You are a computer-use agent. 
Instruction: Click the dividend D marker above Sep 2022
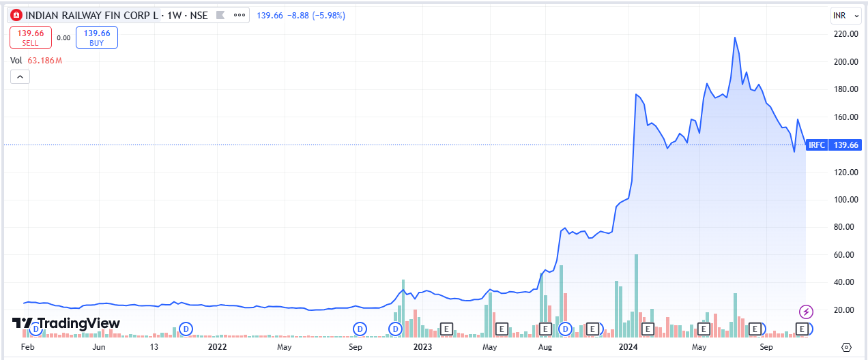[x=360, y=329]
